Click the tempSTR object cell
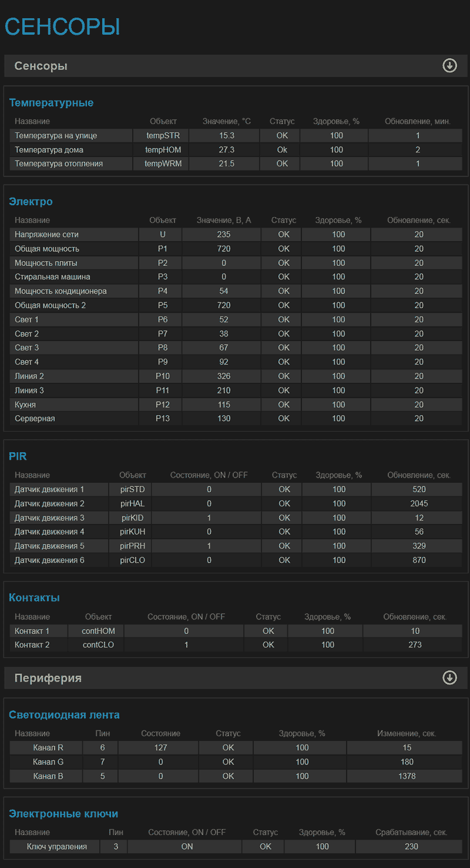 pos(163,136)
